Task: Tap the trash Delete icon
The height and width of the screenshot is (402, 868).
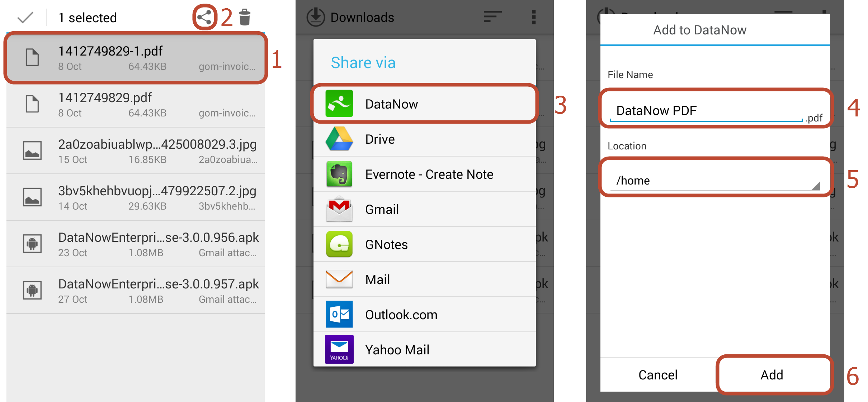Action: coord(245,17)
